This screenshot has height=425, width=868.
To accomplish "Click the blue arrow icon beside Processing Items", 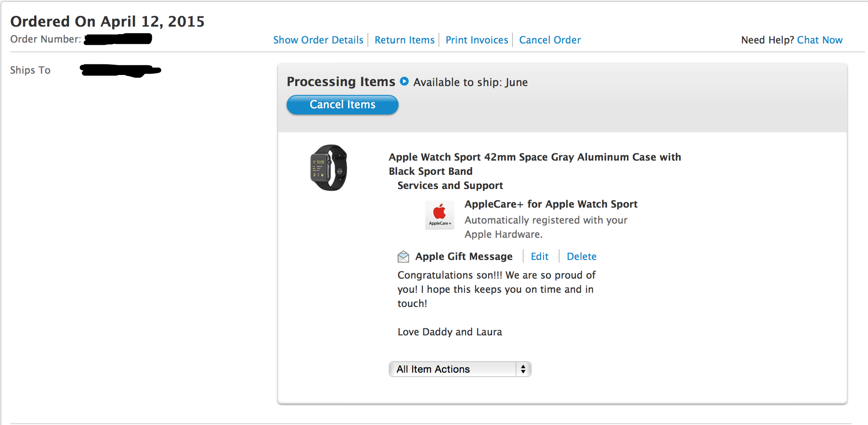I will 404,81.
